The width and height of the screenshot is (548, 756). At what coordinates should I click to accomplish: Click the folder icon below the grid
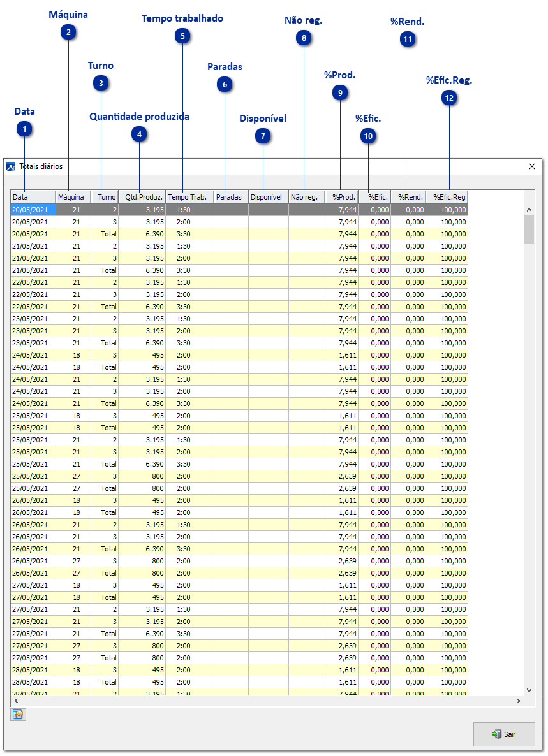click(x=18, y=715)
